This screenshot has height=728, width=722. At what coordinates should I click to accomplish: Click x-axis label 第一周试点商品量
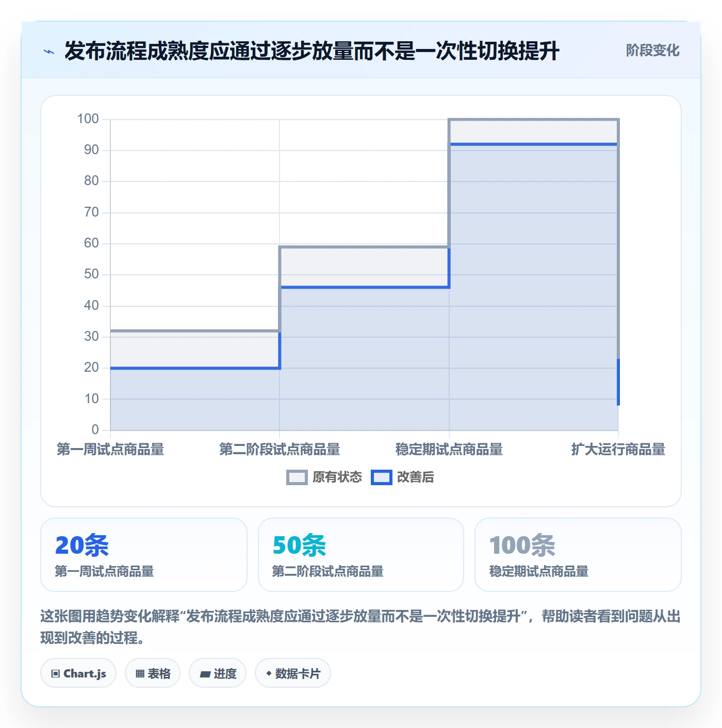click(x=110, y=450)
